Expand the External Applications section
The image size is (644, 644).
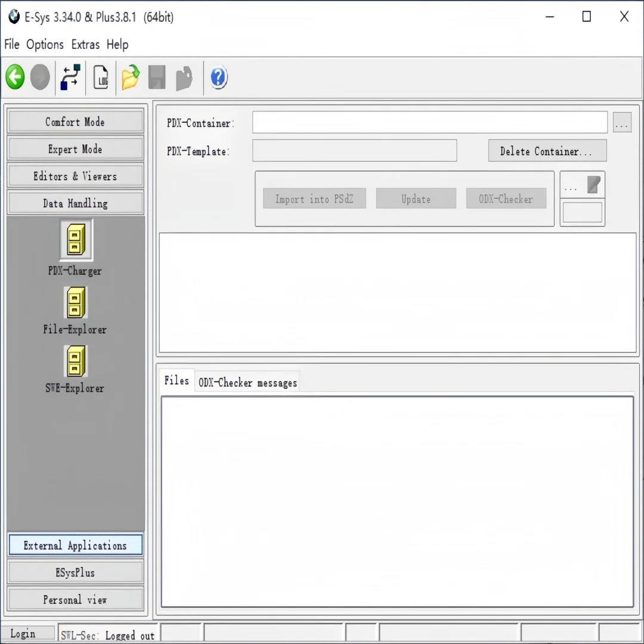(x=75, y=545)
